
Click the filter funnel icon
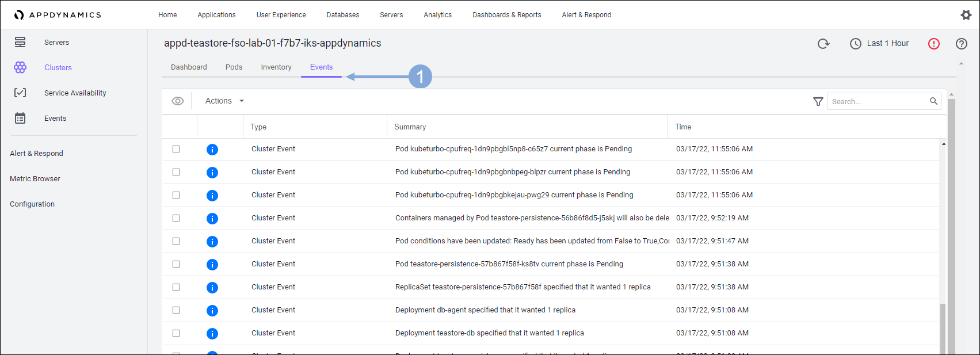pyautogui.click(x=818, y=101)
